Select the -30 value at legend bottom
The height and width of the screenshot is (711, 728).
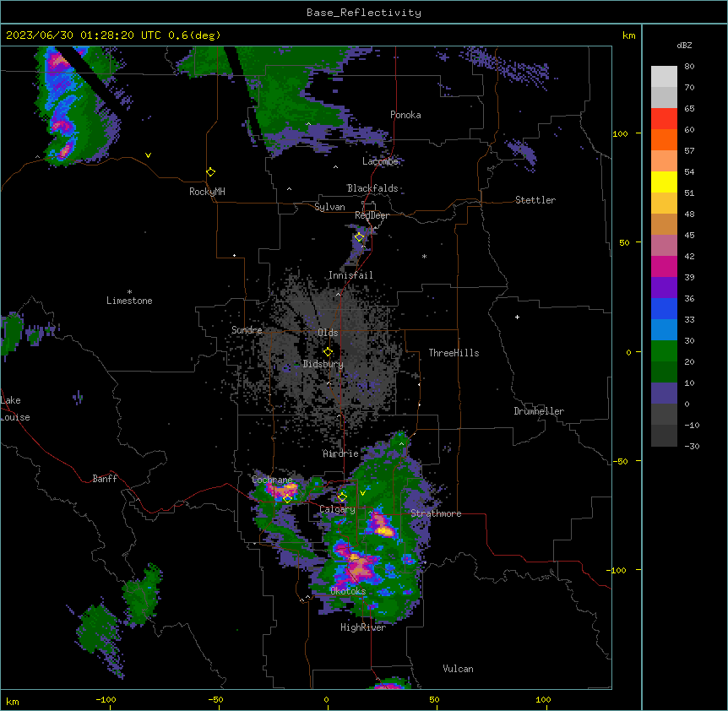coord(692,446)
